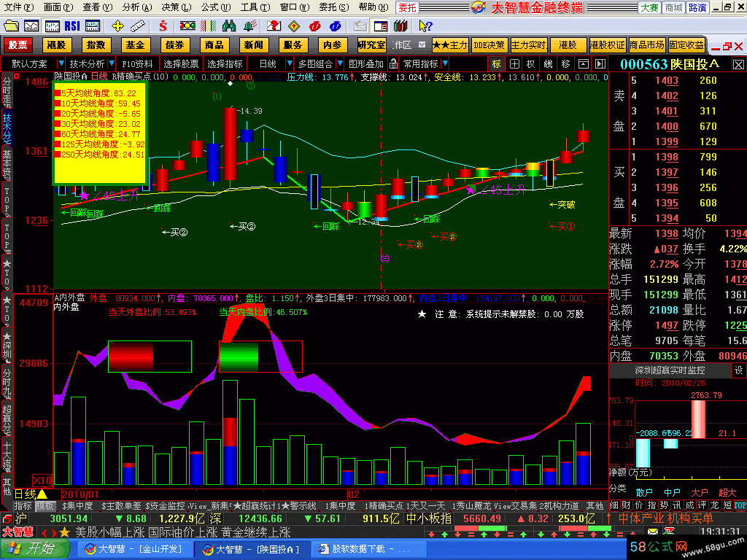This screenshot has height=560, width=747.
Task: Open the 文件(F) menu
Action: 19,7
